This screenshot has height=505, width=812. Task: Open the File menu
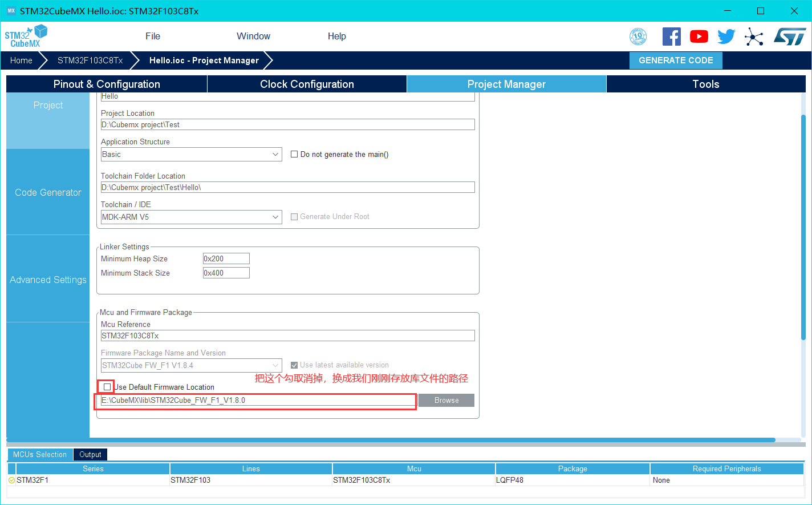point(153,36)
